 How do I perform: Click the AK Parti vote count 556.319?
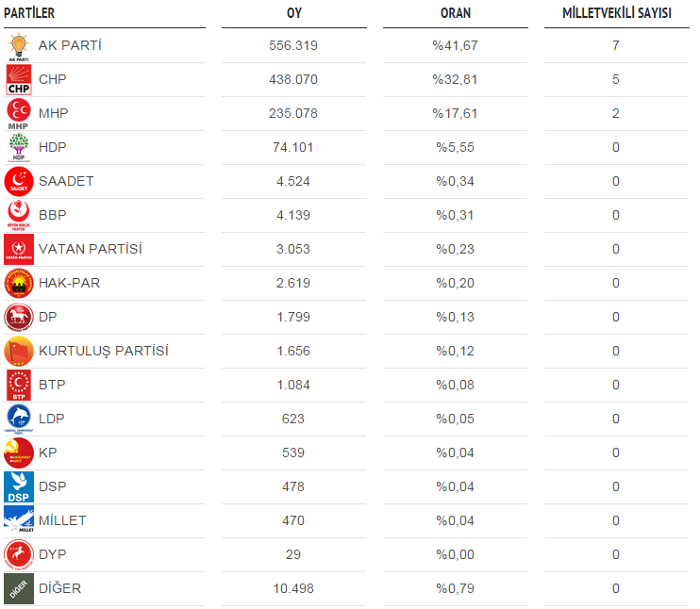pyautogui.click(x=293, y=45)
